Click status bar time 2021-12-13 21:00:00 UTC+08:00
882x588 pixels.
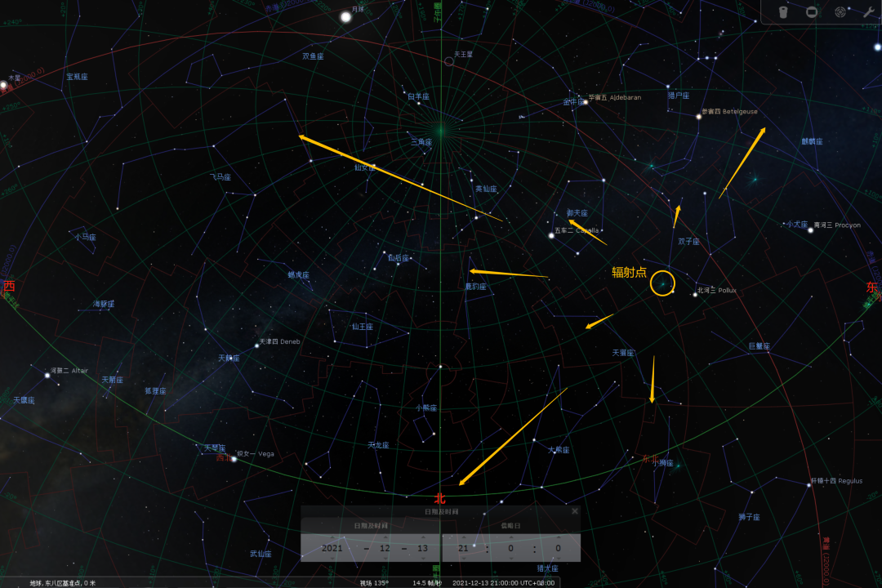click(x=503, y=583)
